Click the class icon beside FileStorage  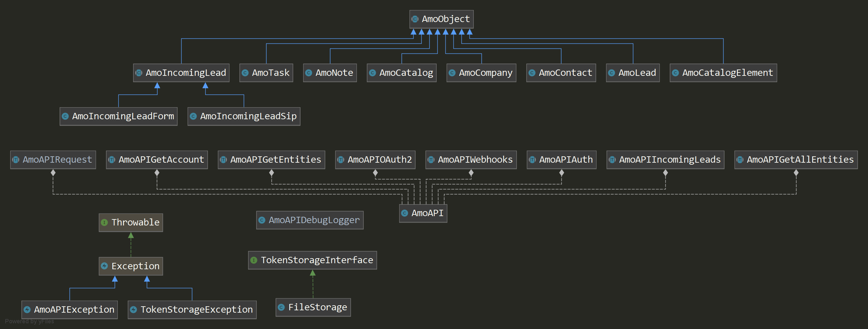point(281,307)
